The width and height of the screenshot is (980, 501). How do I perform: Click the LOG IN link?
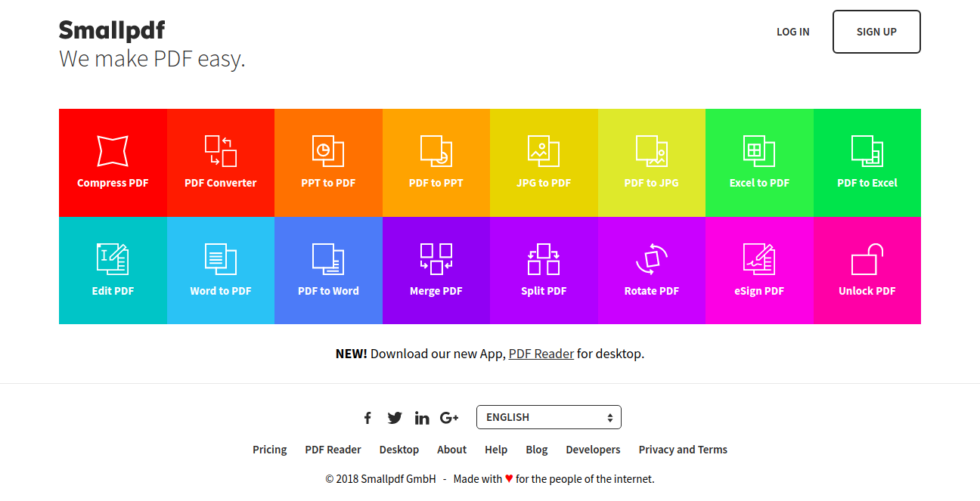792,32
